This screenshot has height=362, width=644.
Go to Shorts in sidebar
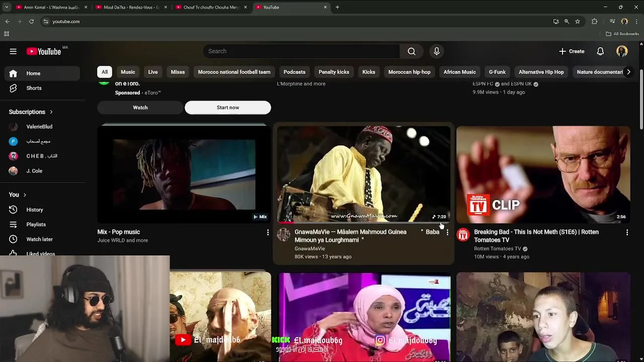coord(42,88)
